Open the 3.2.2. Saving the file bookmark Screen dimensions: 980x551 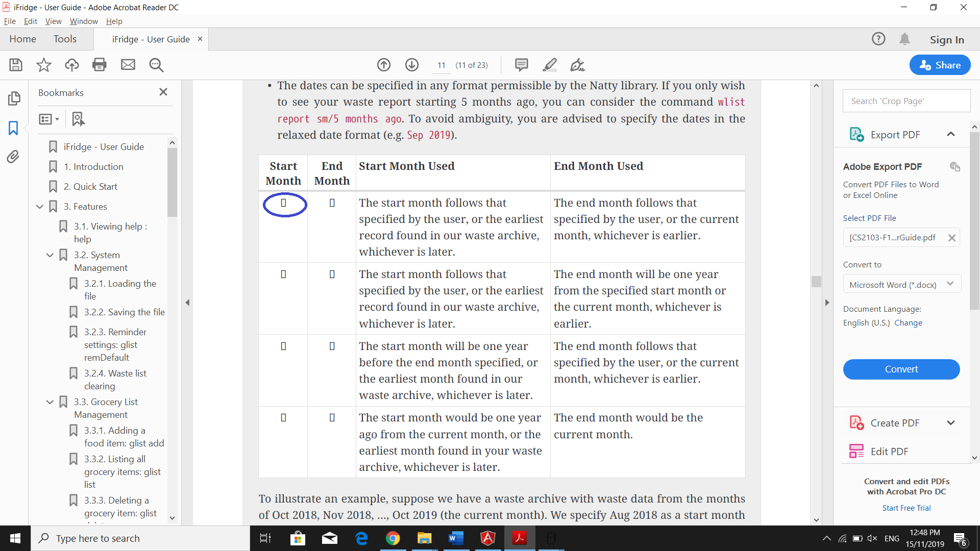[x=124, y=312]
